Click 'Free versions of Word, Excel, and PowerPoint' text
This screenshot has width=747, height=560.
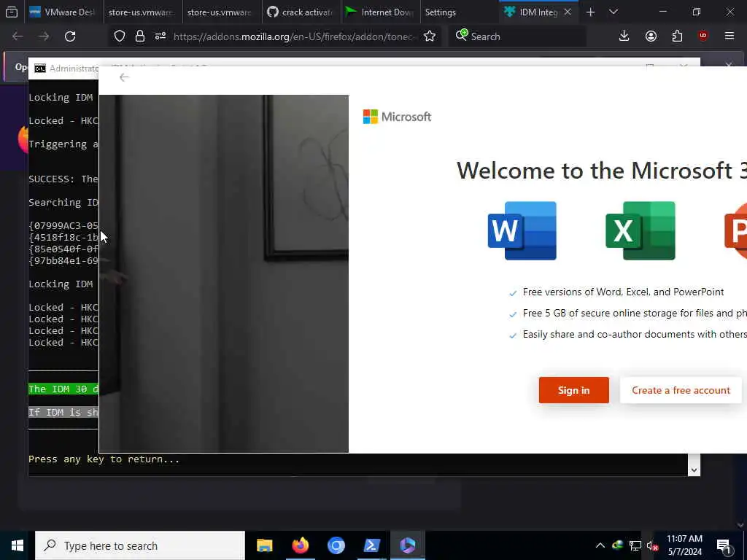[x=623, y=292]
